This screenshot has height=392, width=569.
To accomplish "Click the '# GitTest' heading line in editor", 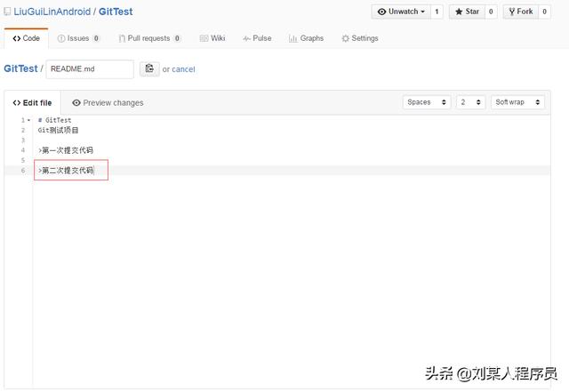I will click(x=55, y=120).
